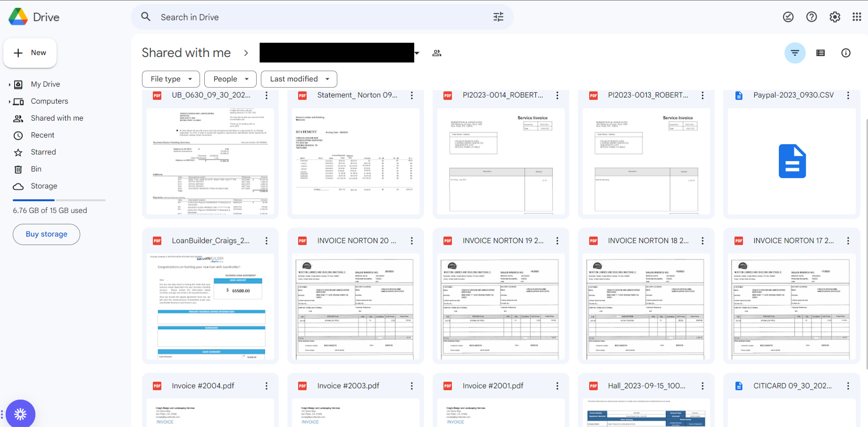Select the Hall_2023-09-15 file name

647,386
